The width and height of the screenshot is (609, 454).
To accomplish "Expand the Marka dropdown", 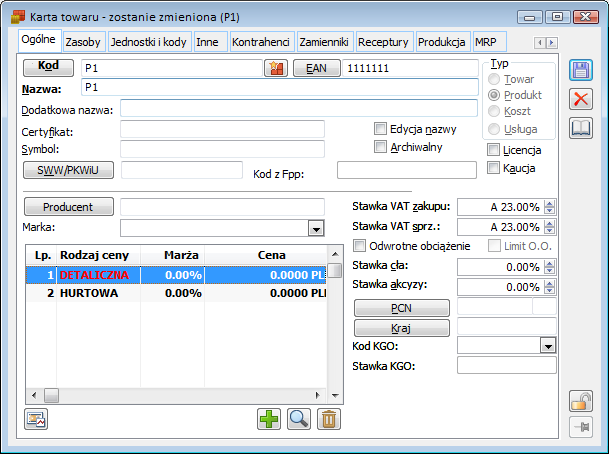I will tap(316, 228).
